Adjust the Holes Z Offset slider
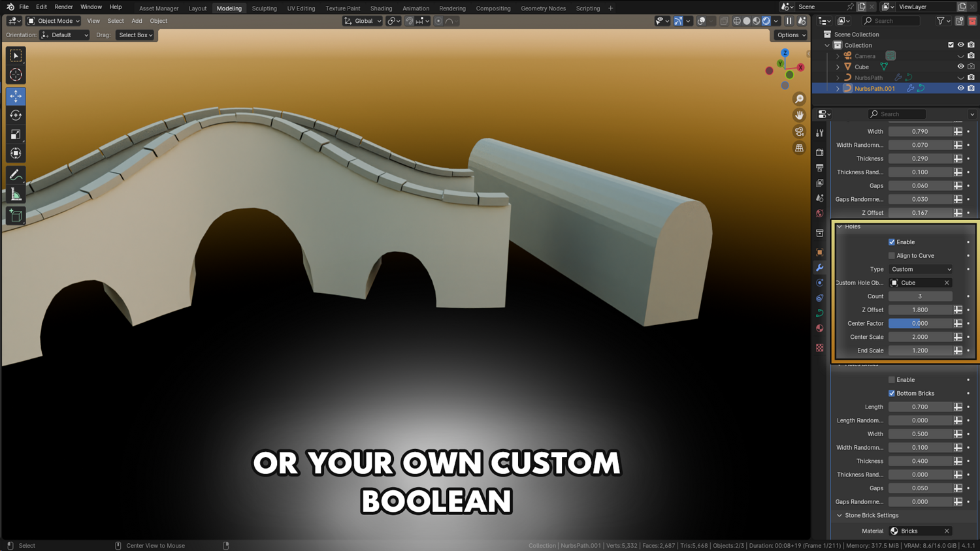The height and width of the screenshot is (551, 980). pyautogui.click(x=920, y=310)
